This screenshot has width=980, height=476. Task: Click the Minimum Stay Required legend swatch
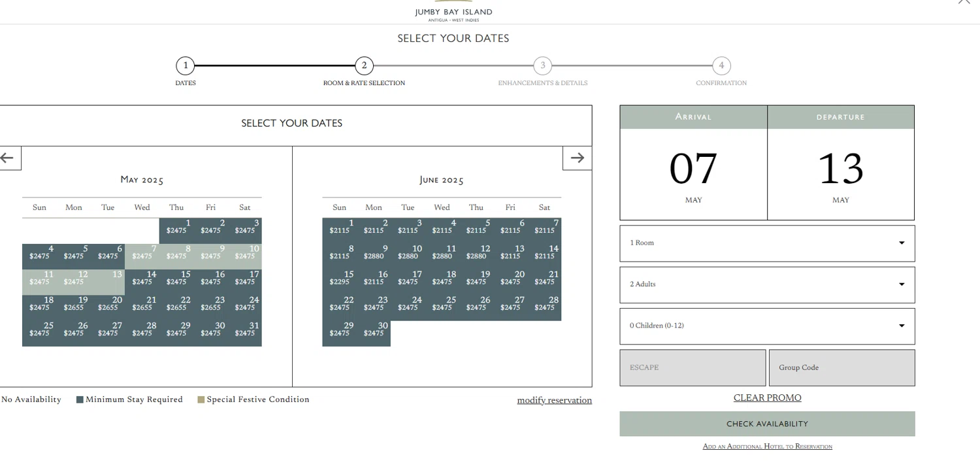tap(80, 399)
